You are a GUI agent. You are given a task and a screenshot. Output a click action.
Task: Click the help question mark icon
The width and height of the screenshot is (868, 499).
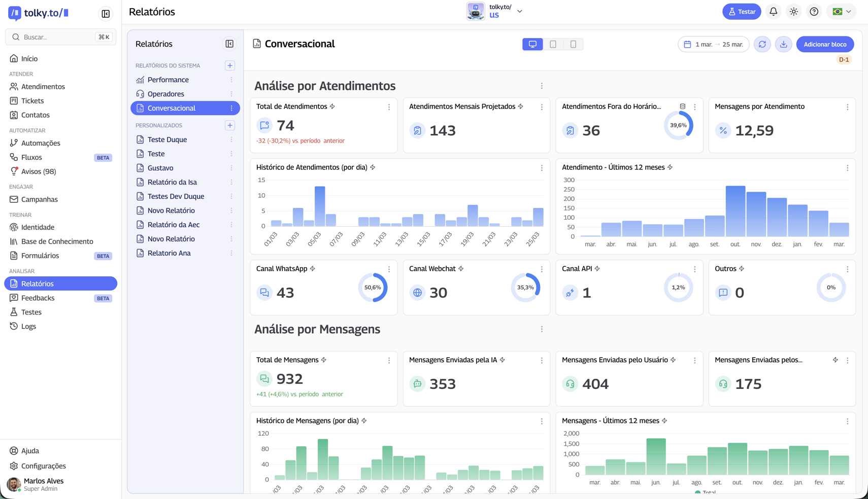(x=814, y=12)
